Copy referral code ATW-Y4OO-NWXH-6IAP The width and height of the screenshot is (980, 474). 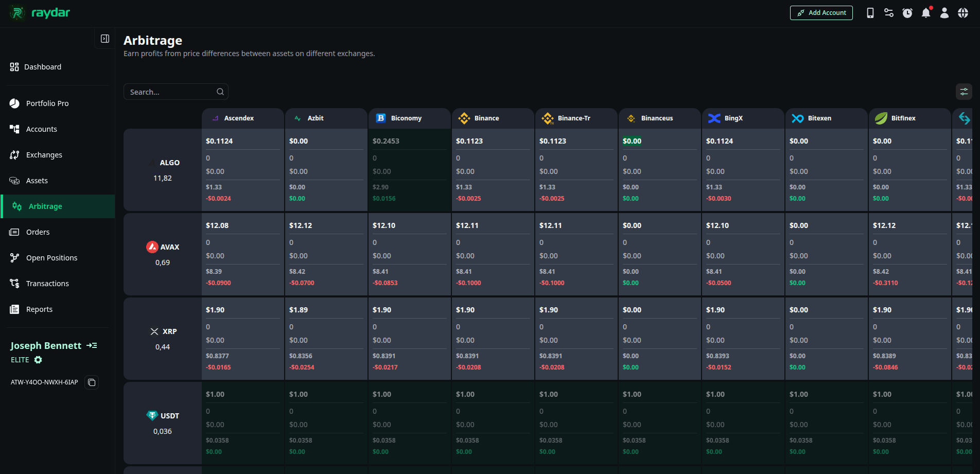tap(92, 382)
